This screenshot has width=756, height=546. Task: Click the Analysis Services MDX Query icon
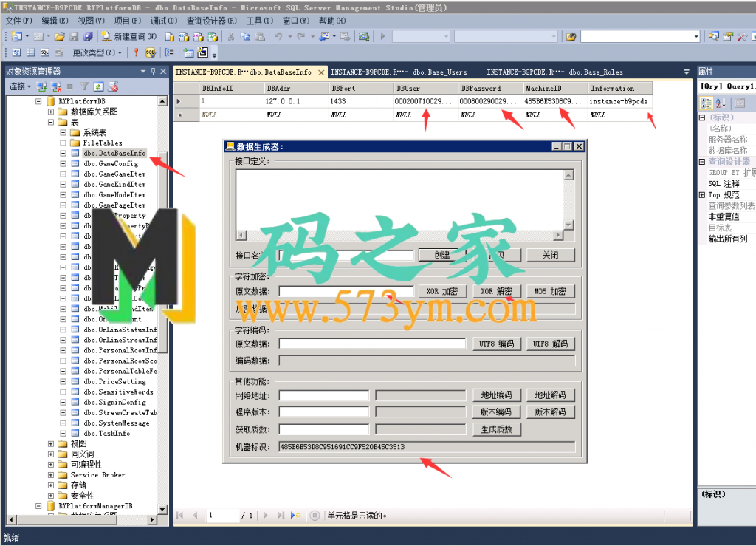pos(183,37)
